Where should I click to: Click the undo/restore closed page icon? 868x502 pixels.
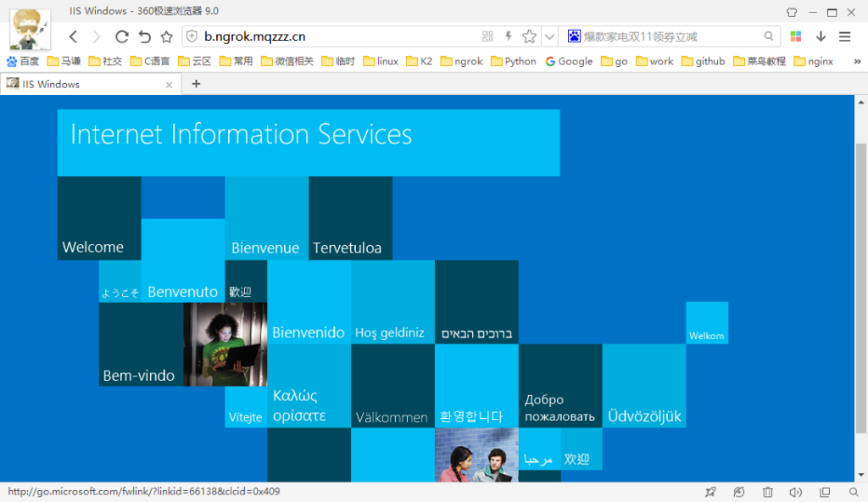pyautogui.click(x=144, y=36)
